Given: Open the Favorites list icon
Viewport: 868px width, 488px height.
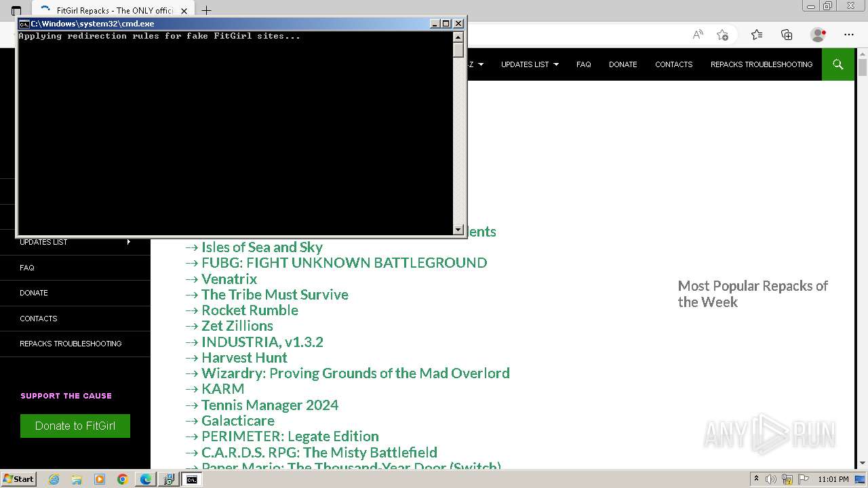Looking at the screenshot, I should 757,35.
